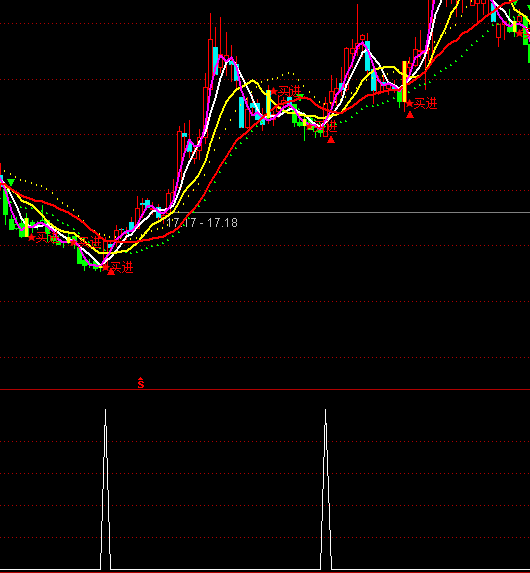Click the 买进 label above the middle yellow candle
This screenshot has width=530, height=573.
coord(289,91)
